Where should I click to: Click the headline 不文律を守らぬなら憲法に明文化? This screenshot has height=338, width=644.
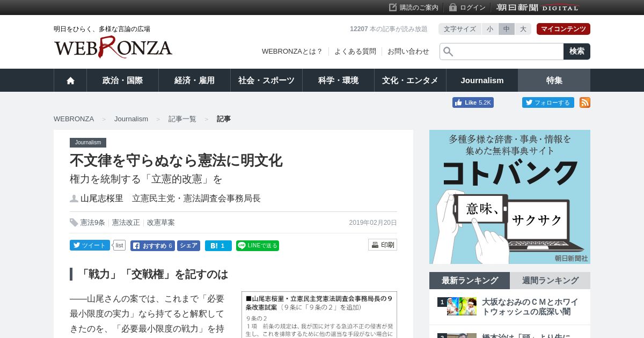tap(176, 160)
